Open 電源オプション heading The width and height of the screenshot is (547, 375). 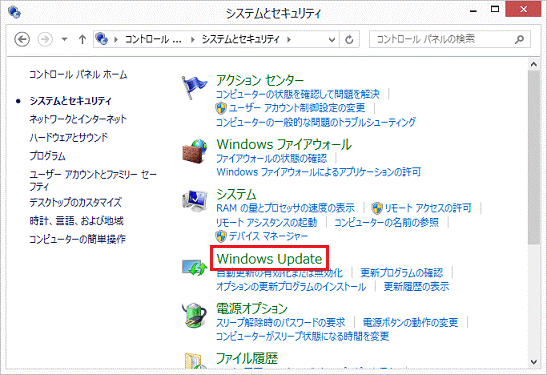click(252, 308)
